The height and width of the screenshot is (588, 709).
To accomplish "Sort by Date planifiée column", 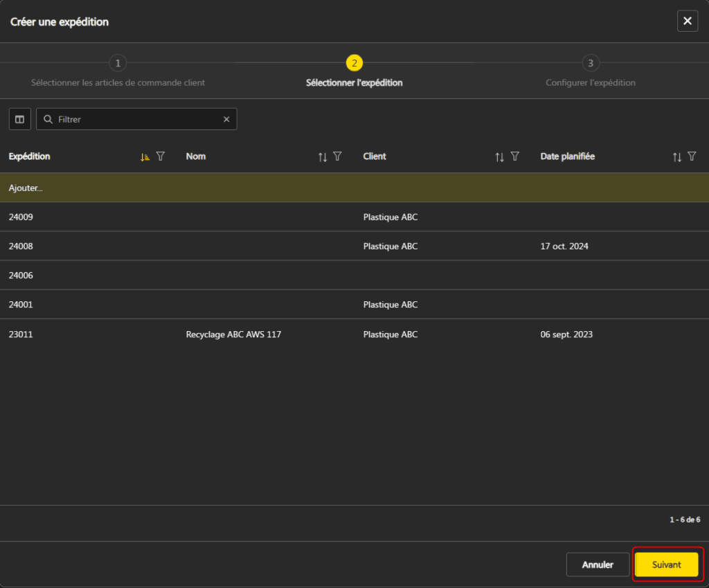I will click(676, 157).
